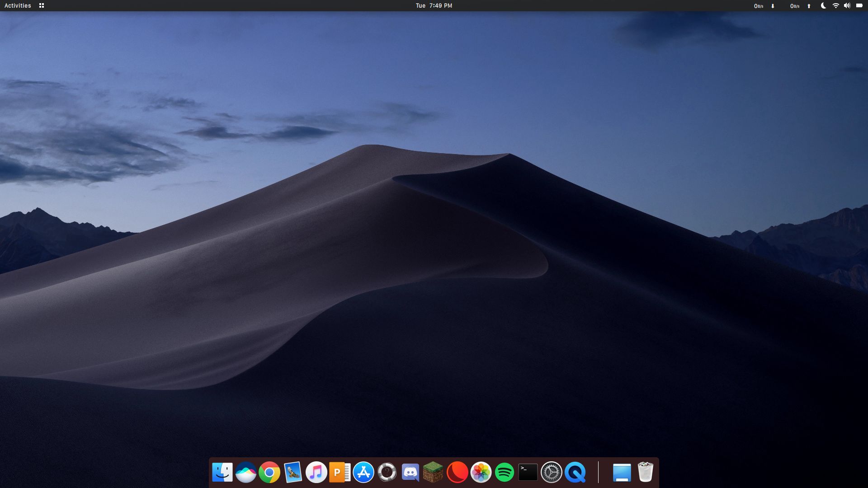Toggle Do Not Disturb via the moon icon
The image size is (868, 488).
(825, 6)
